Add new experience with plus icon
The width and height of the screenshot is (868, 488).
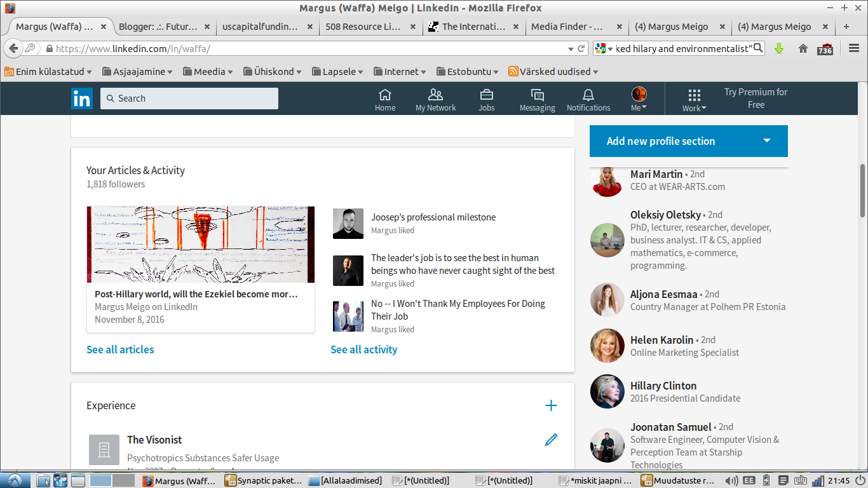point(551,405)
